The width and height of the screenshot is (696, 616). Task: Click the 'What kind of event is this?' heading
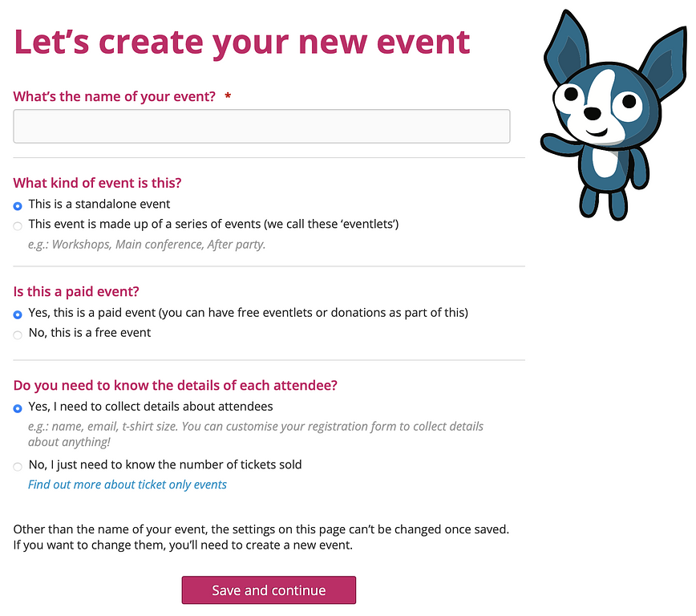click(x=97, y=183)
